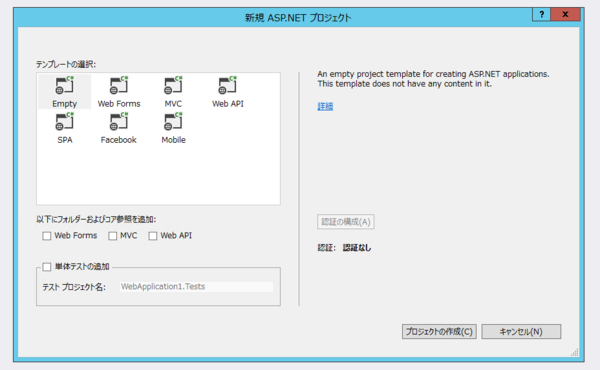Close the 新規 ASP.NET プロジェクト dialog
This screenshot has height=370, width=600.
(x=566, y=15)
